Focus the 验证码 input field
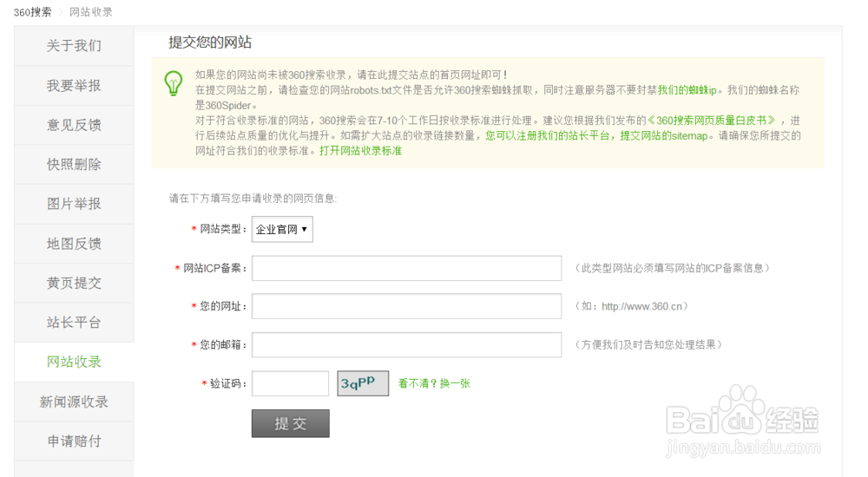The image size is (868, 477). (290, 383)
